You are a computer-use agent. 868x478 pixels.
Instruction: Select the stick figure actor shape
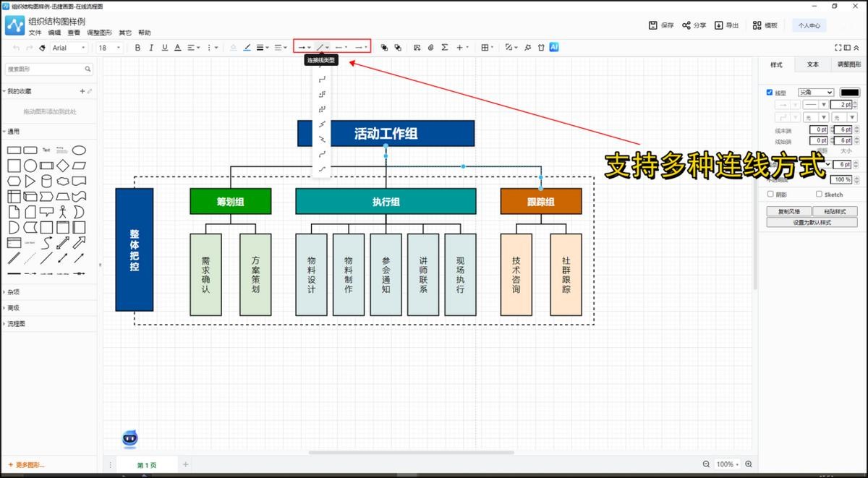coord(63,212)
